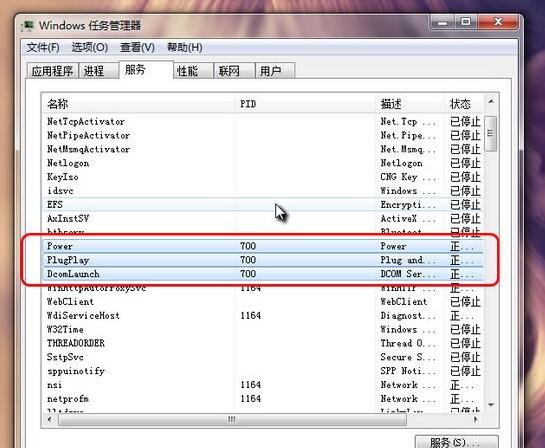Screen dimensions: 545x448
Task: Switch to the 用户 tab
Action: pyautogui.click(x=275, y=71)
